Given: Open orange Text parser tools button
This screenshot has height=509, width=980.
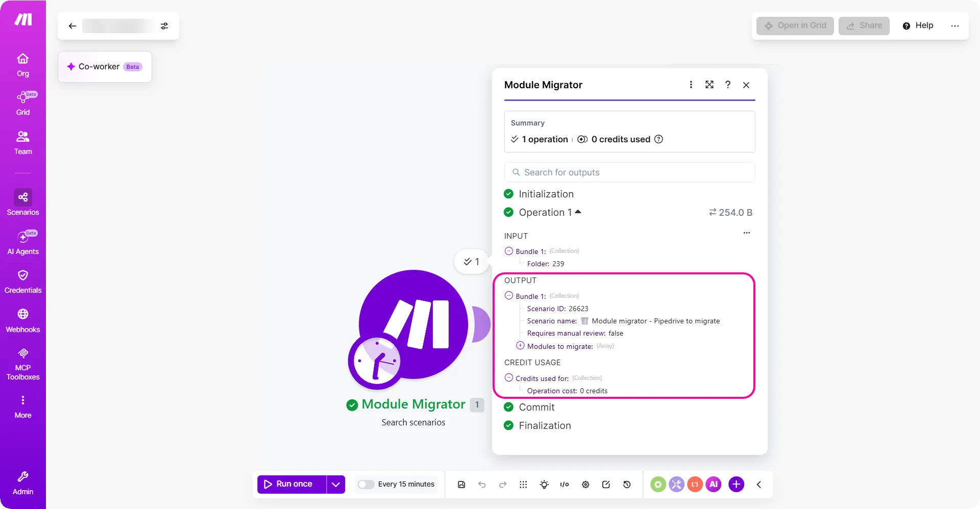Looking at the screenshot, I should click(x=695, y=485).
